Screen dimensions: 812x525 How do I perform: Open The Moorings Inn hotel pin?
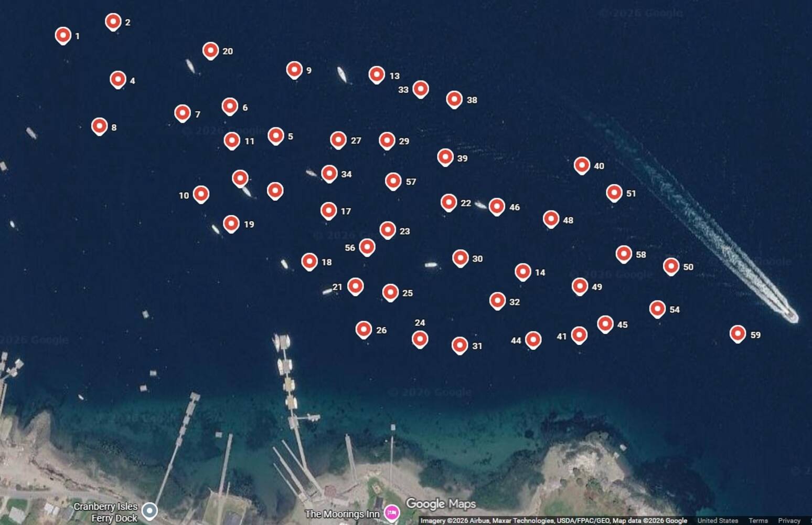coord(391,513)
